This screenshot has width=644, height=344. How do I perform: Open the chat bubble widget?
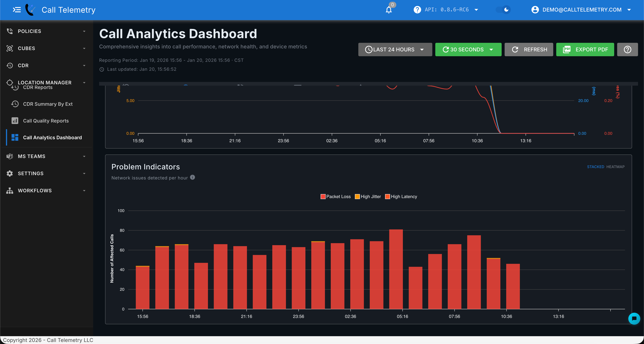point(634,318)
